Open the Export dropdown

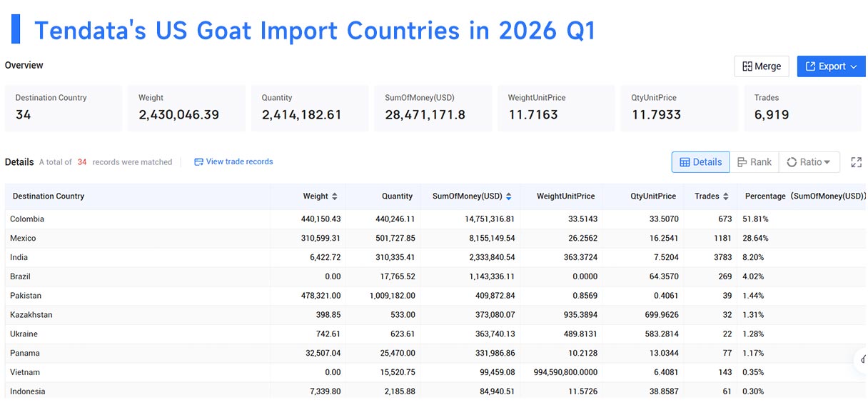(831, 66)
